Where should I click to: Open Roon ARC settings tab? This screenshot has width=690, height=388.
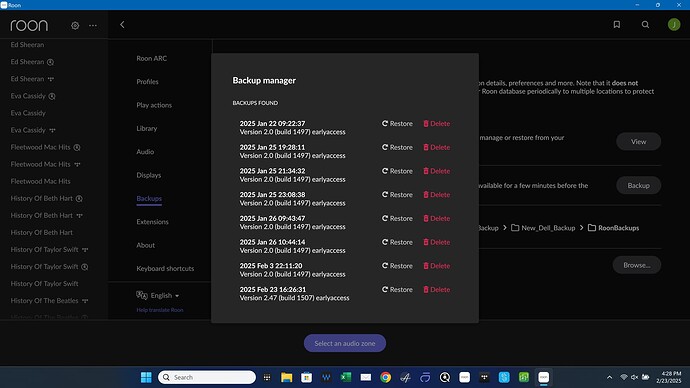[151, 59]
